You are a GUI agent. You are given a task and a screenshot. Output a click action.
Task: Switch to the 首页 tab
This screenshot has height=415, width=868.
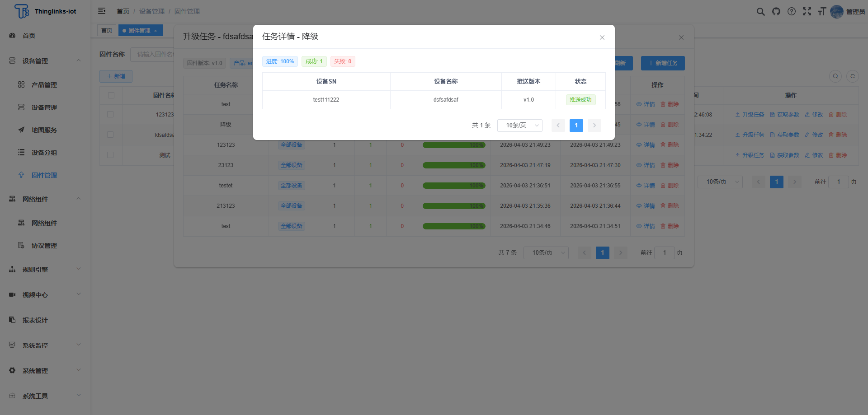(x=107, y=31)
